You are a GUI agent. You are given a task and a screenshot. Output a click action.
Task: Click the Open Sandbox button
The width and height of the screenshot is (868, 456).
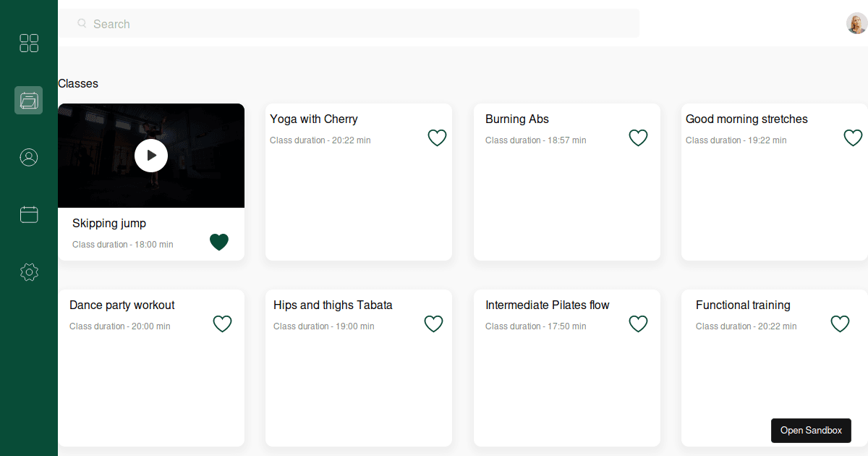click(811, 431)
